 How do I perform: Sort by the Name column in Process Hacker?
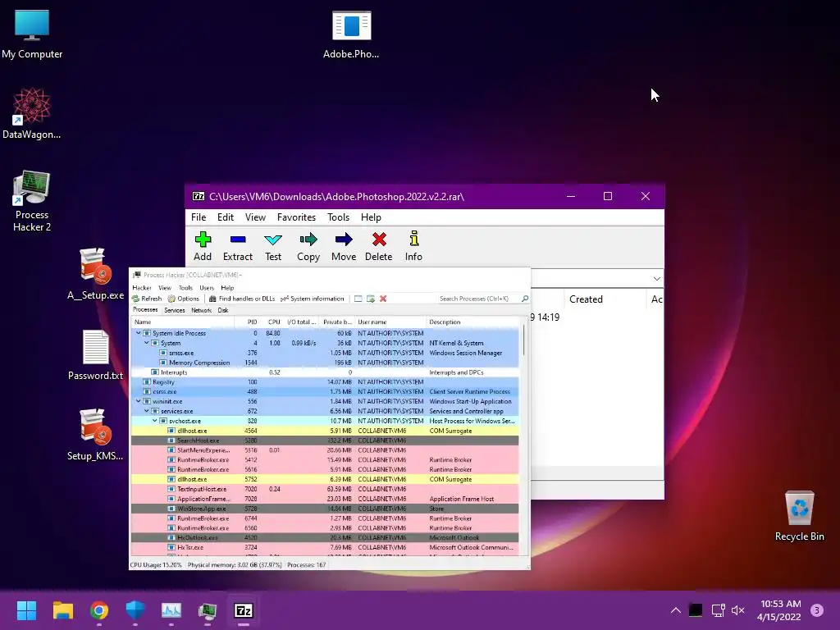[182, 322]
